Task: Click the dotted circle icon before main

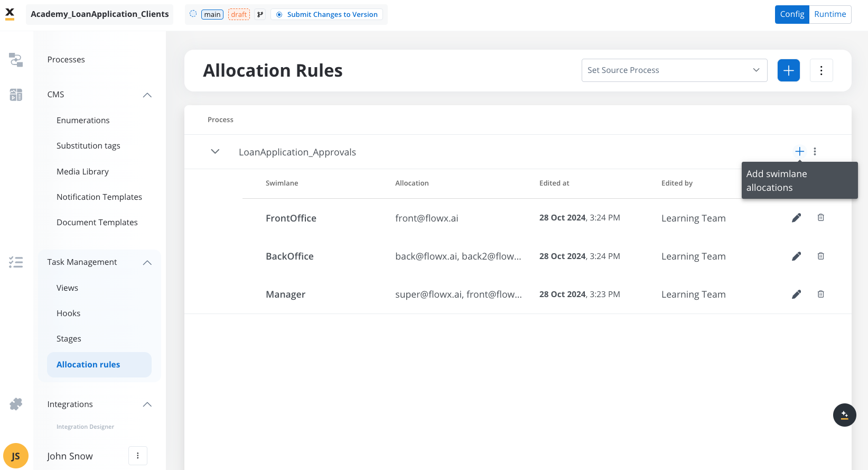Action: point(193,14)
